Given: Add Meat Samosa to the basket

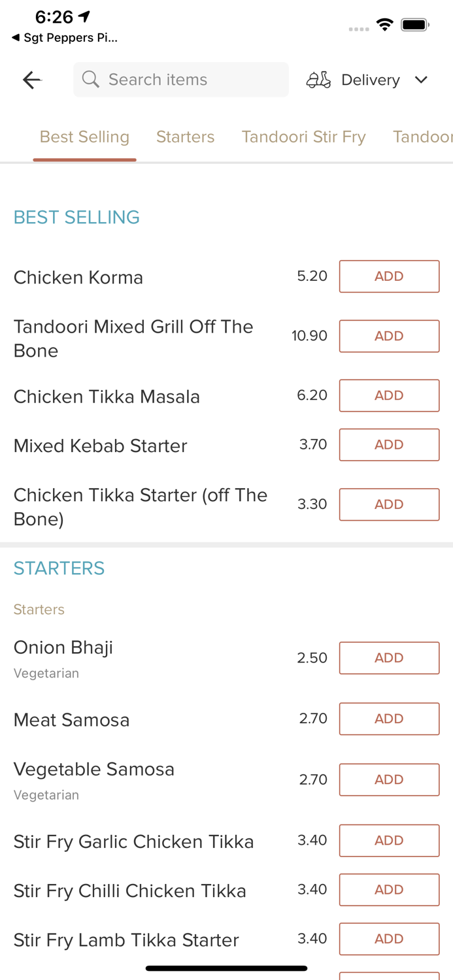Looking at the screenshot, I should coord(389,719).
